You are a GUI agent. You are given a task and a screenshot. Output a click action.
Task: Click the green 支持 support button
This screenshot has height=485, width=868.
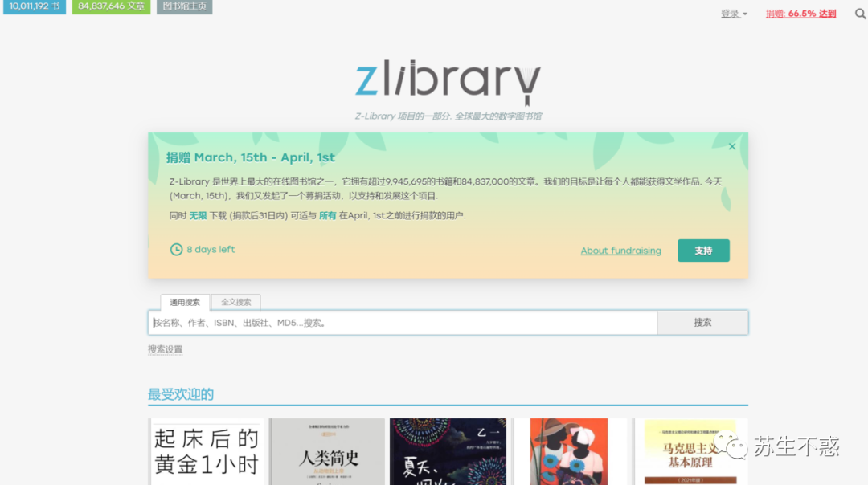pos(703,251)
